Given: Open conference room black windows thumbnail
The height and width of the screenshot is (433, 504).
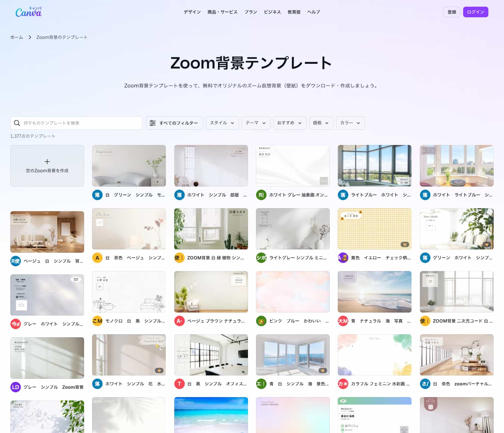Looking at the screenshot, I should (x=211, y=355).
